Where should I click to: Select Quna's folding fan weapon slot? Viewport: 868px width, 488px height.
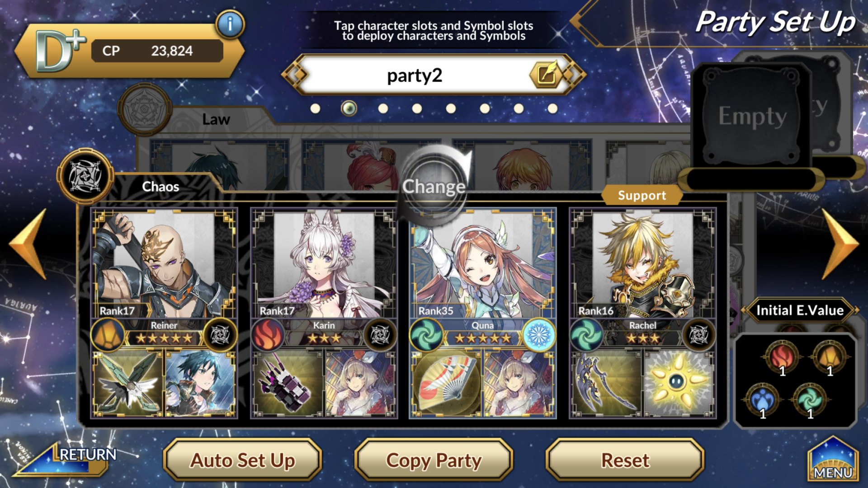(447, 384)
